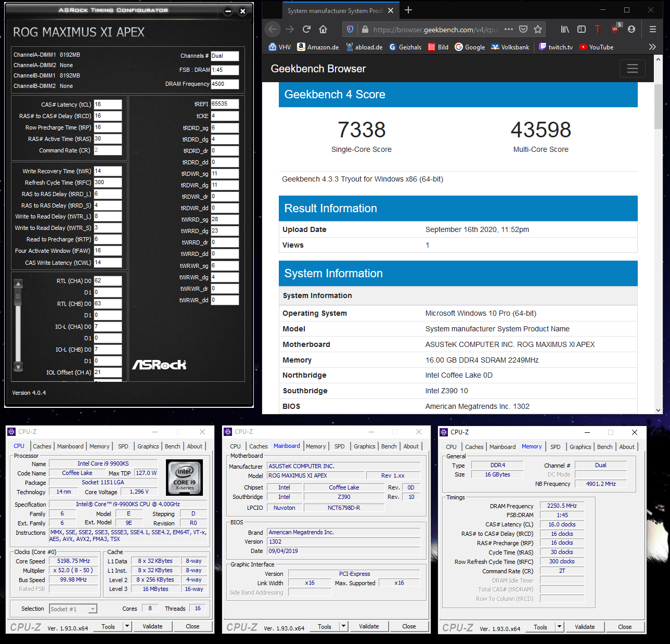
Task: Switch to Caches tab in CPU tab window
Action: coord(42,446)
